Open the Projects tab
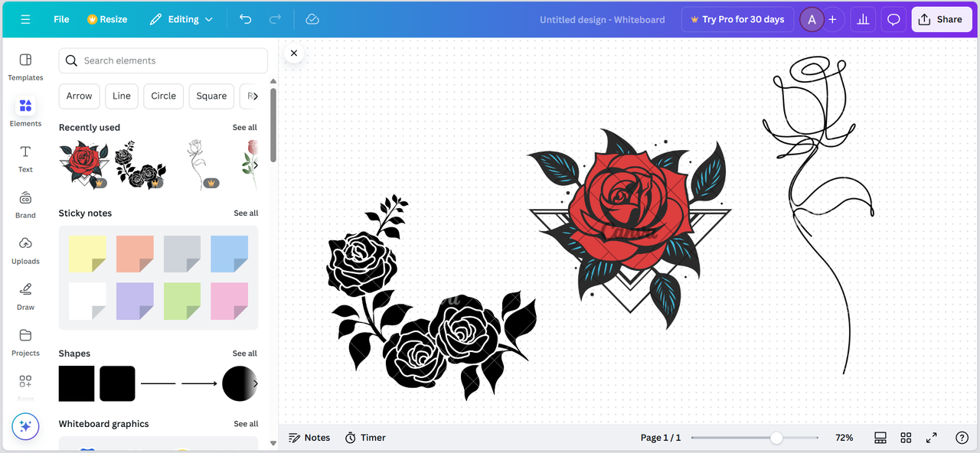Image resolution: width=980 pixels, height=453 pixels. (x=25, y=342)
